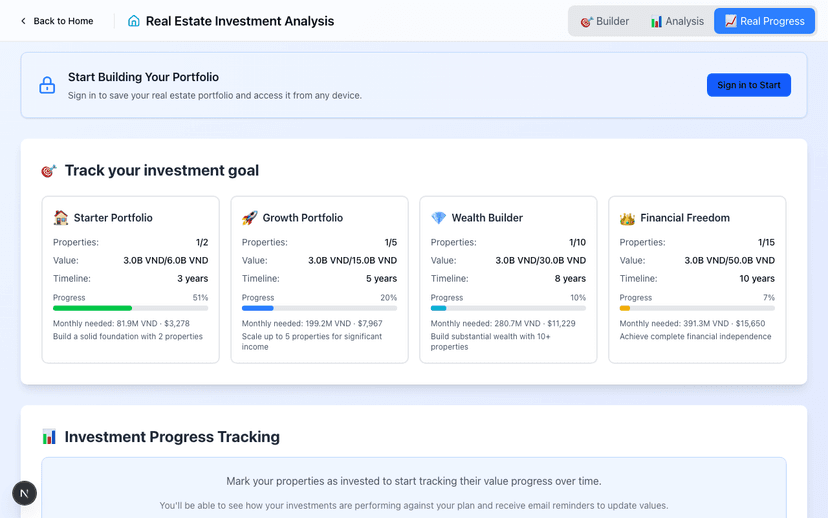
Task: Click the Sign in to Start button
Action: [x=748, y=85]
